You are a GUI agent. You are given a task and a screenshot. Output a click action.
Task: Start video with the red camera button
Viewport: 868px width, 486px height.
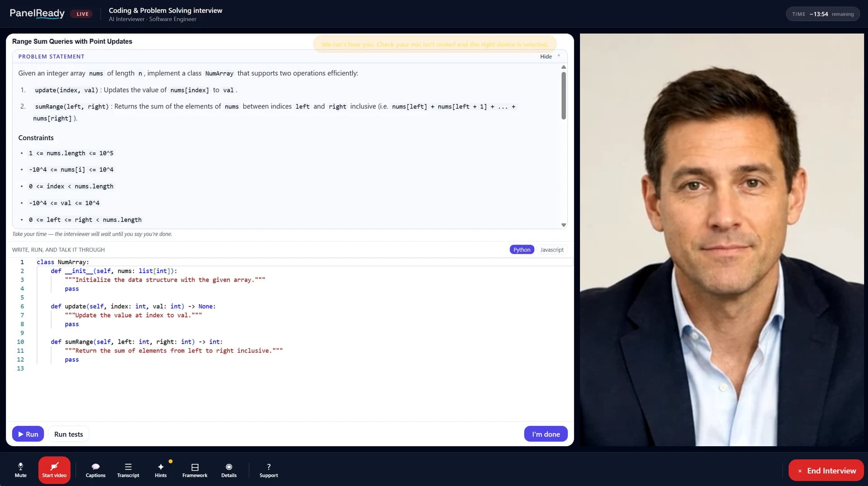tap(54, 470)
